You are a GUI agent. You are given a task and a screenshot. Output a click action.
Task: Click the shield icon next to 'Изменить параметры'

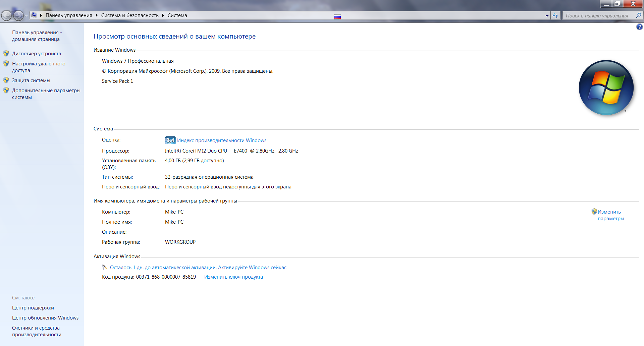[594, 212]
